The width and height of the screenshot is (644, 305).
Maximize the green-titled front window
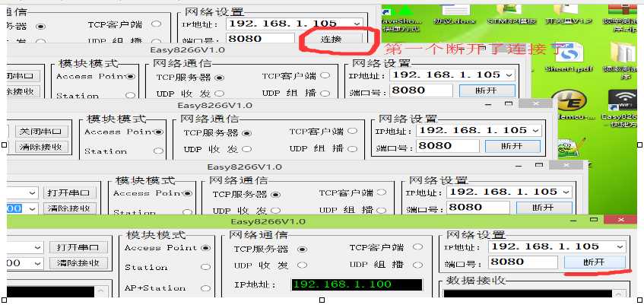594,220
